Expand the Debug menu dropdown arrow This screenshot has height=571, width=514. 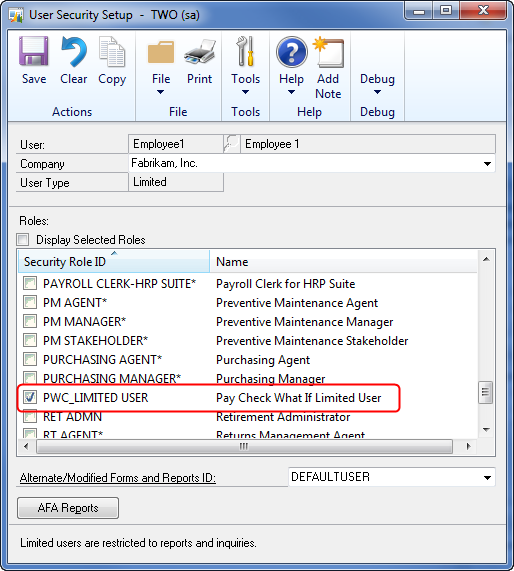(377, 92)
